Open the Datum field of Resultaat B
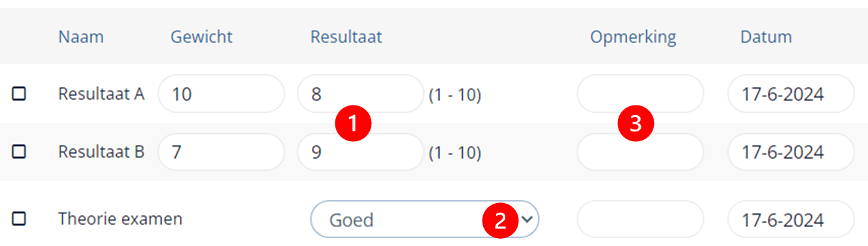The height and width of the screenshot is (246, 868). point(791,152)
